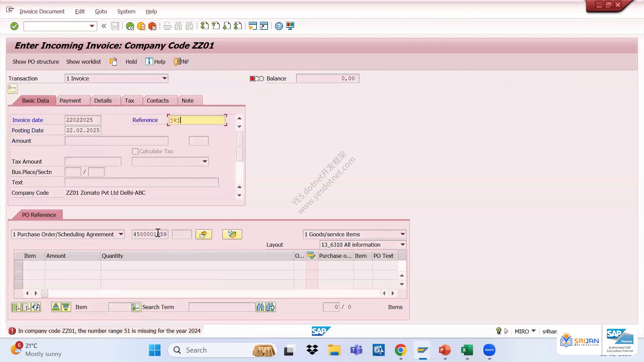
Task: Click into the Amount input field
Action: [x=116, y=141]
